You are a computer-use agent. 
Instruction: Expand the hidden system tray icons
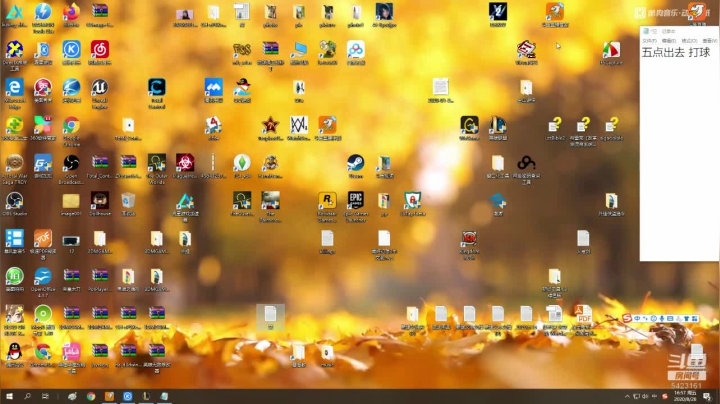pyautogui.click(x=627, y=396)
